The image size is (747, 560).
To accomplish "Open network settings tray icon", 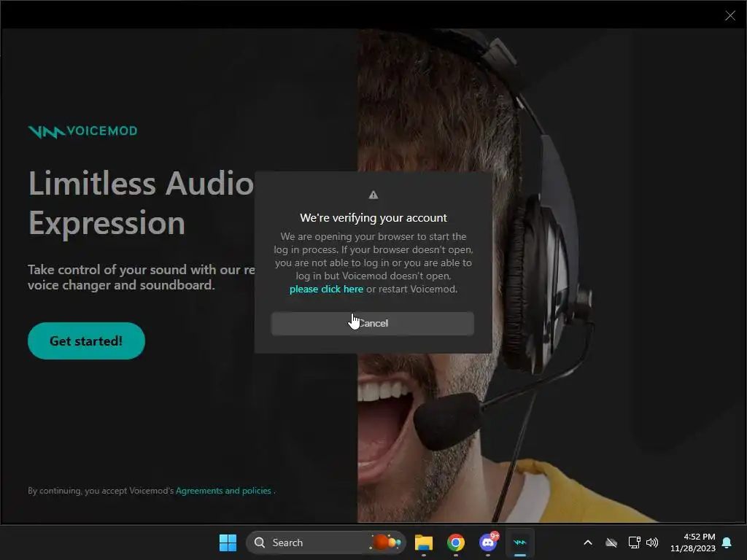I will (x=634, y=542).
